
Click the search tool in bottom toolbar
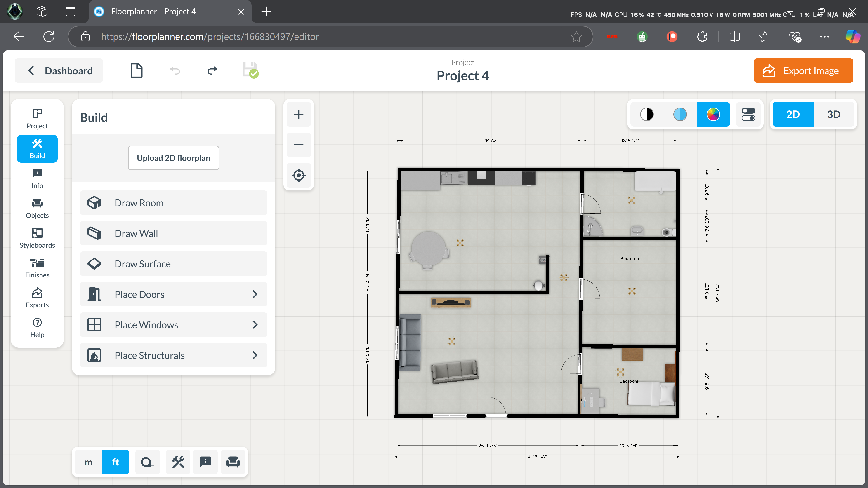[147, 462]
